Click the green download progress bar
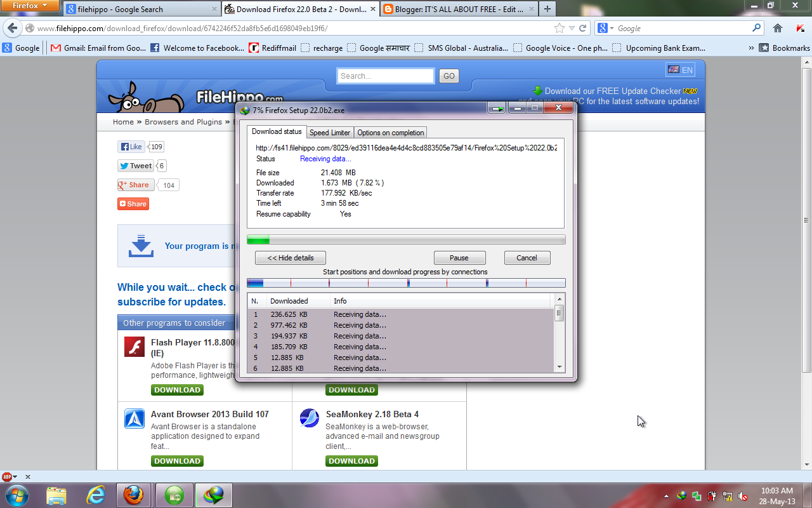The image size is (812, 508). click(406, 239)
